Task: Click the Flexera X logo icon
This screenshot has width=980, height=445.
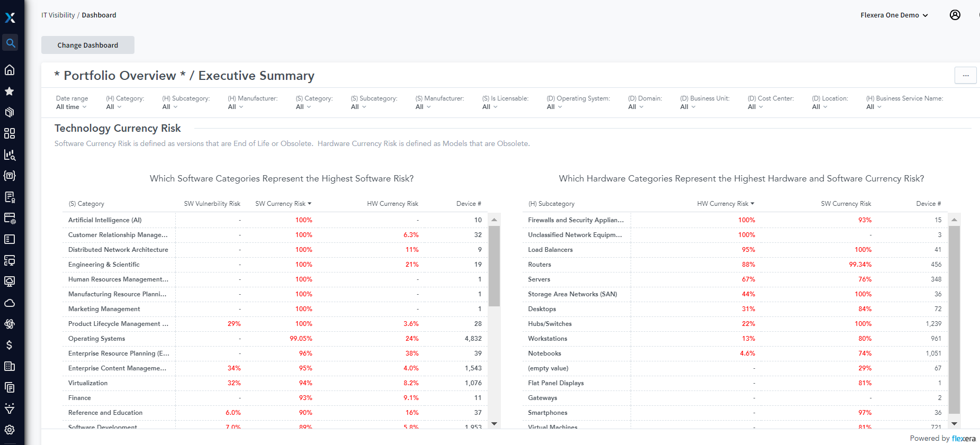Action: pos(10,17)
